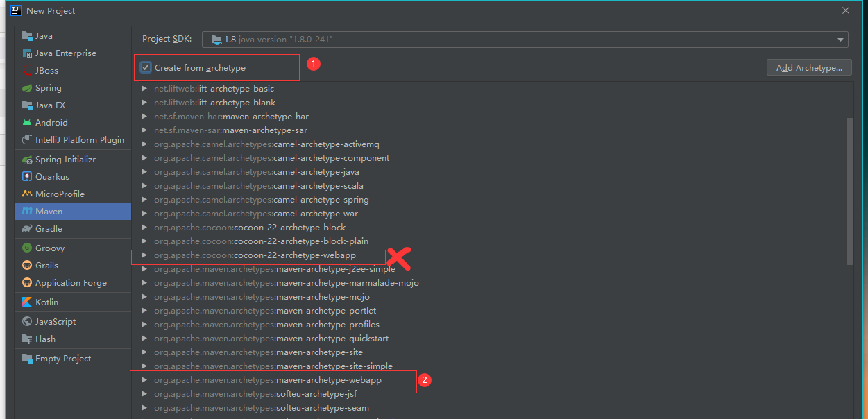The height and width of the screenshot is (419, 868).
Task: Select maven-archetype-portlet row
Action: click(491, 311)
